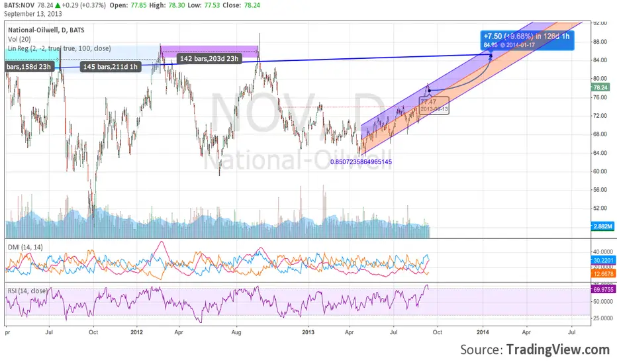
Task: Click the purple 69.9755 RSI value tag
Action: coord(603,289)
